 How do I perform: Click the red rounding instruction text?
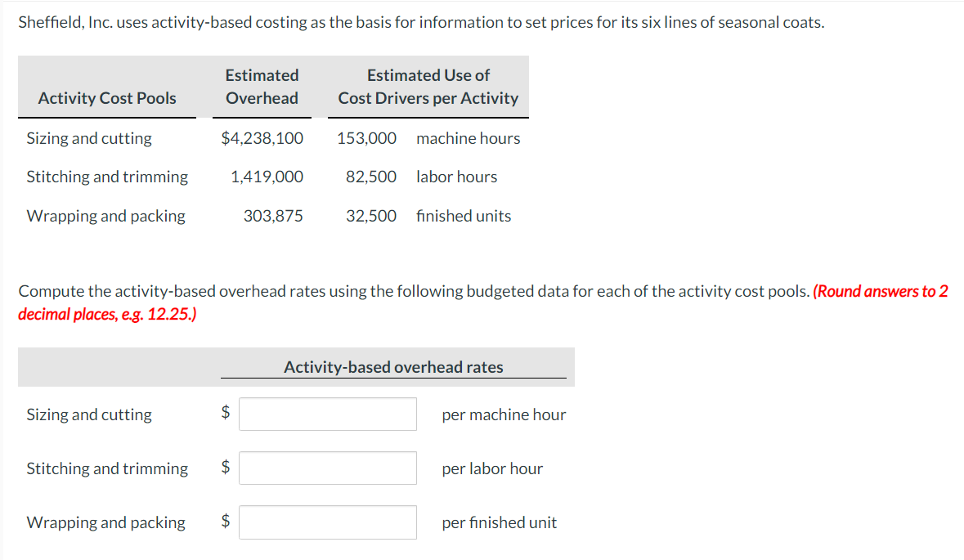(x=880, y=292)
